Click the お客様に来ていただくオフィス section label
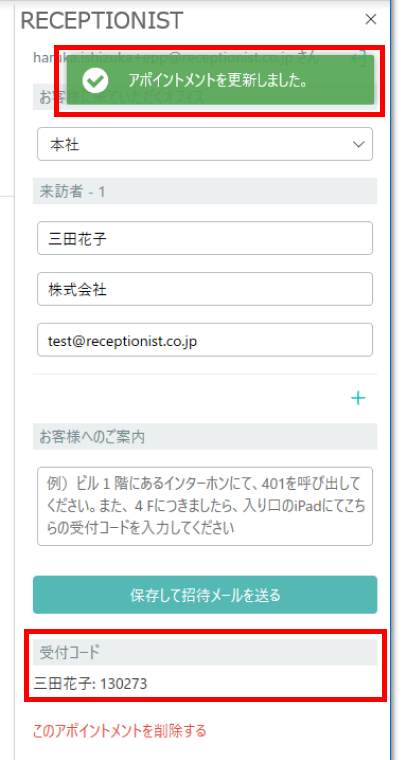The height and width of the screenshot is (760, 407). 122,97
